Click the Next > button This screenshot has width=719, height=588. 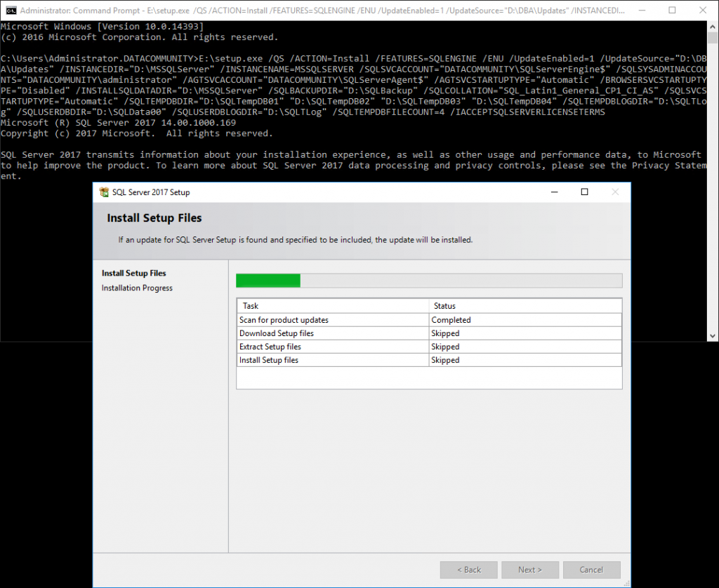click(x=530, y=569)
